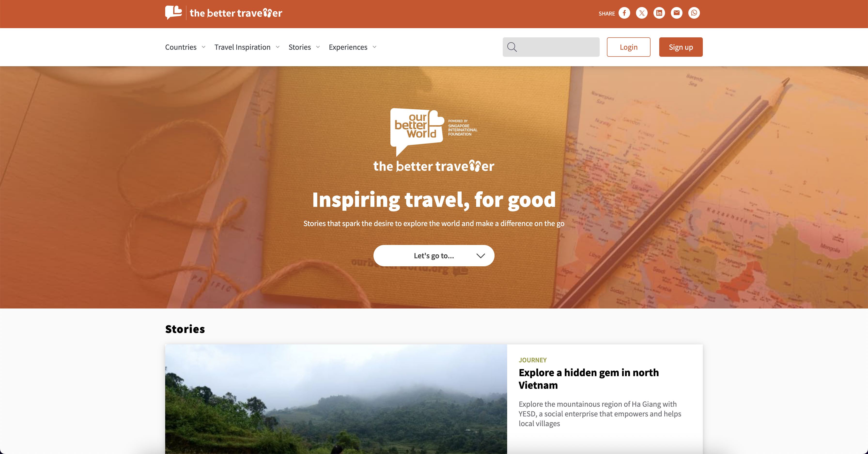The width and height of the screenshot is (868, 454).
Task: Open the Stories navigation menu
Action: [300, 47]
